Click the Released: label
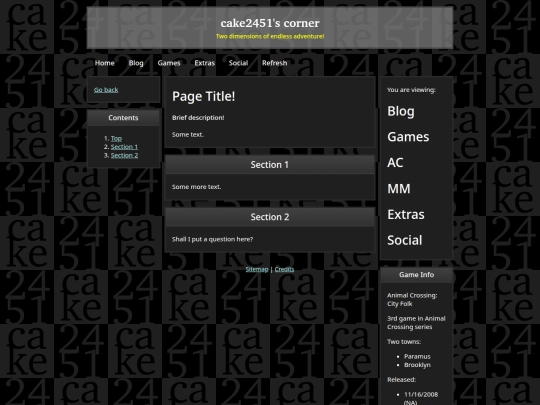 402,380
